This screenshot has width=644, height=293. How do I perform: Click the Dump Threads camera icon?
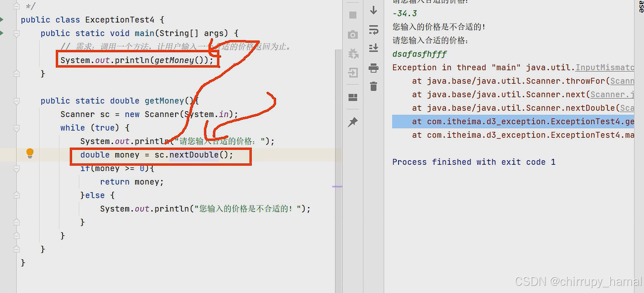(353, 35)
